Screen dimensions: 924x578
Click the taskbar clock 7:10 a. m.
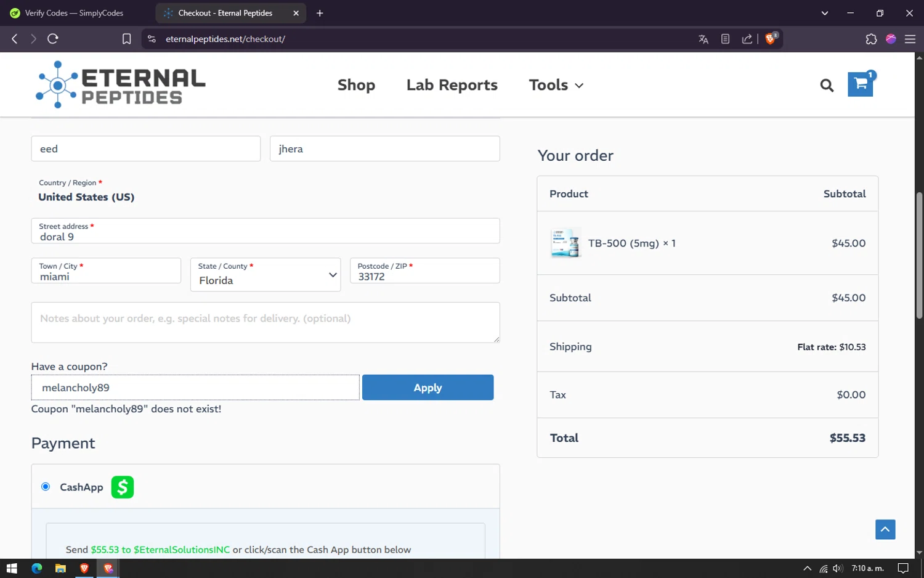(x=867, y=568)
